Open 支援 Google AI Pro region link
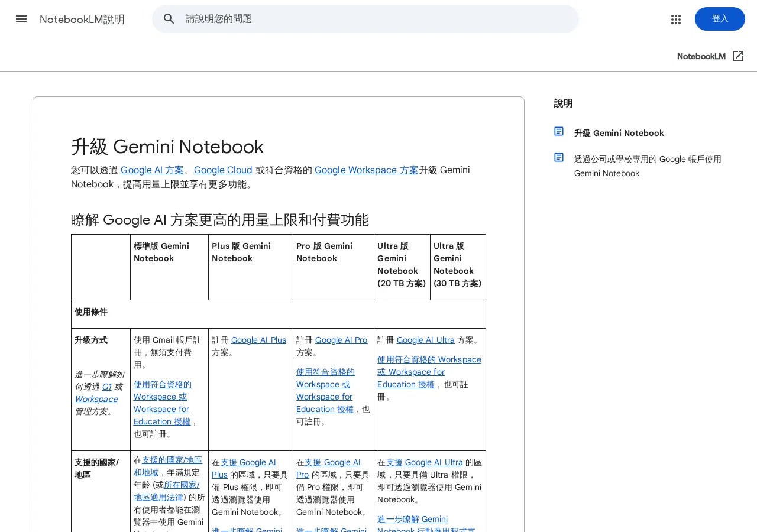The width and height of the screenshot is (757, 532). pyautogui.click(x=329, y=468)
